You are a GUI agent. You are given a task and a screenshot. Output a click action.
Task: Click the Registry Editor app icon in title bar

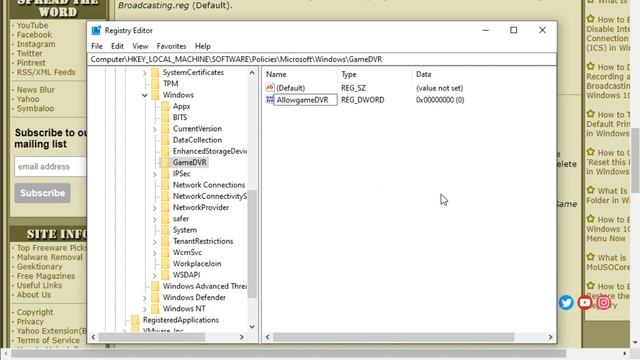coord(96,31)
